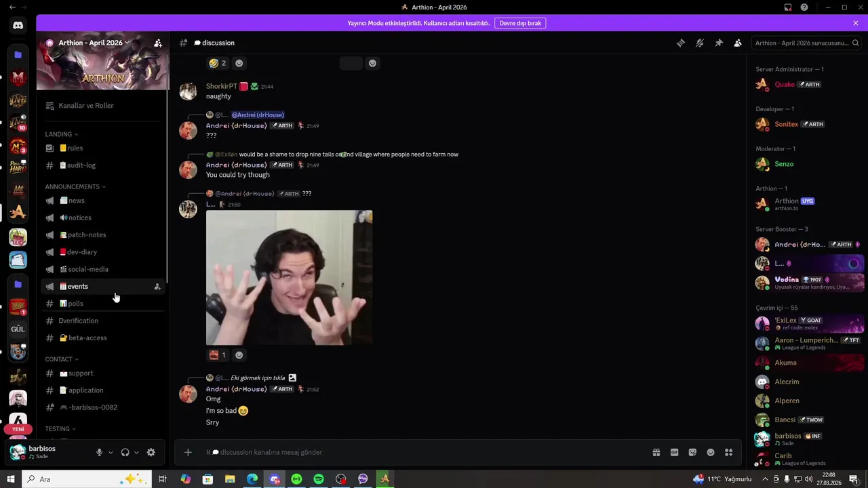Viewport: 868px width, 488px height.
Task: Open the GIF image in chat
Action: [289, 278]
